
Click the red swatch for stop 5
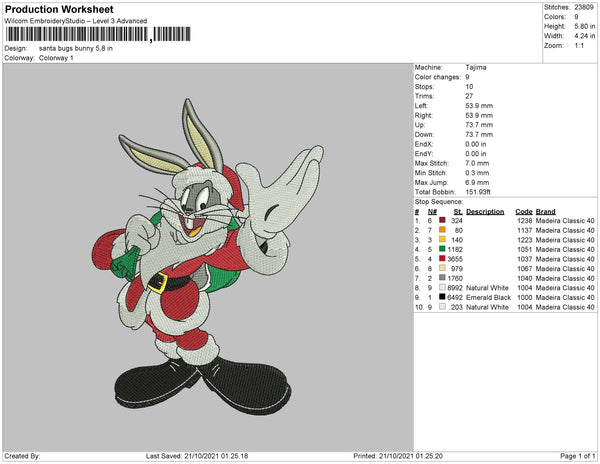(442, 259)
